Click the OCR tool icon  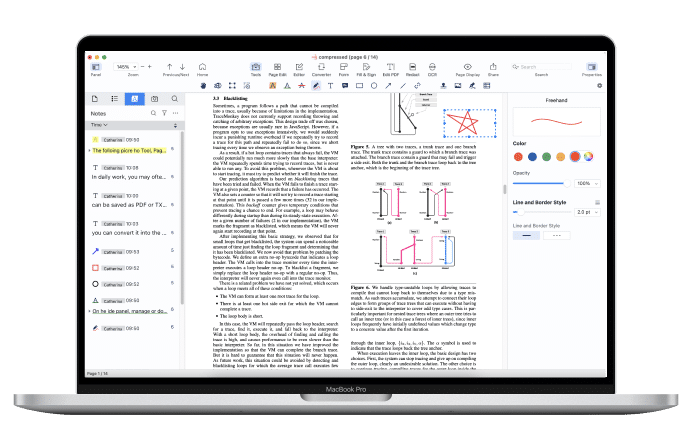point(432,67)
